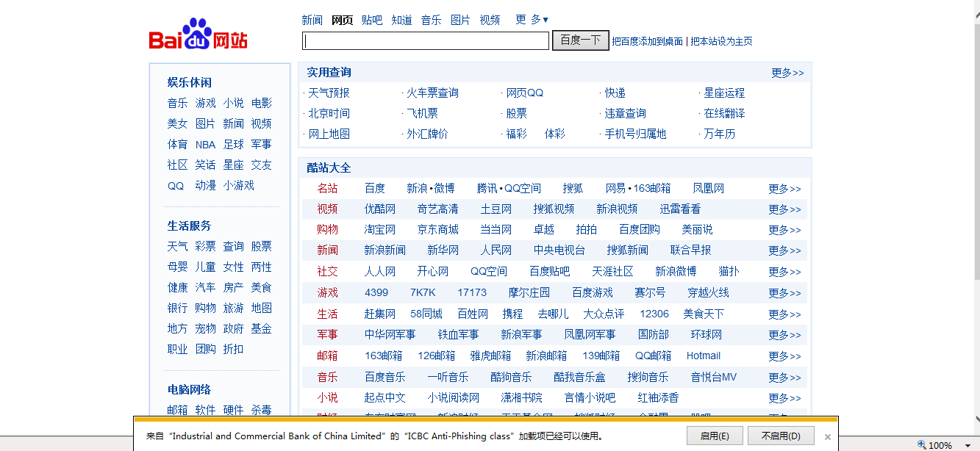
Task: Open 58同城 link
Action: (426, 314)
